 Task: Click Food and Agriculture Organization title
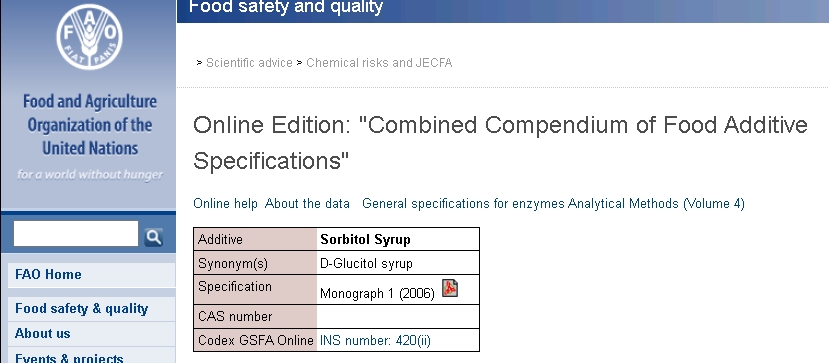tap(90, 125)
